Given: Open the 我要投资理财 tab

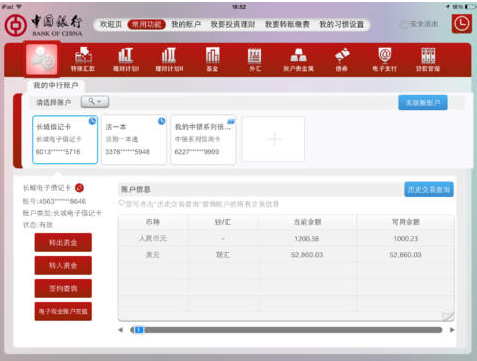Looking at the screenshot, I should click(x=233, y=24).
